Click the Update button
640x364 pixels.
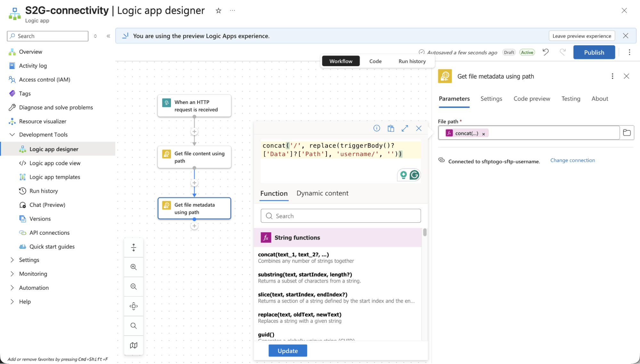point(288,351)
